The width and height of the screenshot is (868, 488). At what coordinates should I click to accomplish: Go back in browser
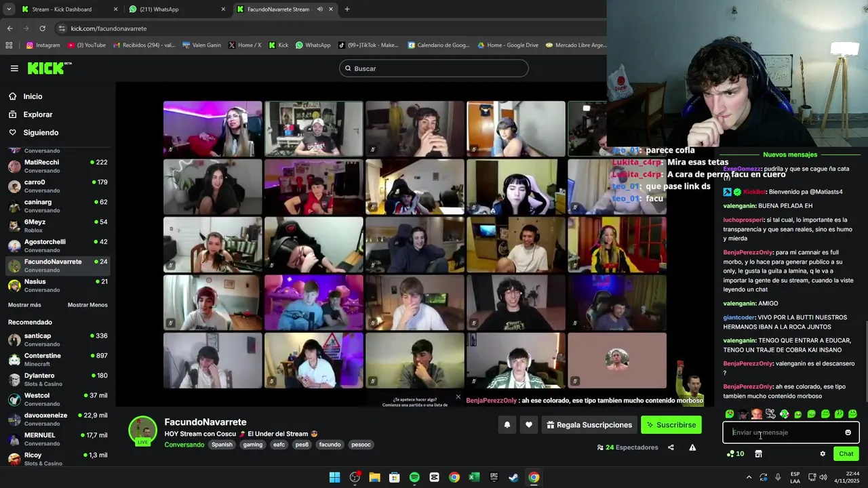pos(9,28)
